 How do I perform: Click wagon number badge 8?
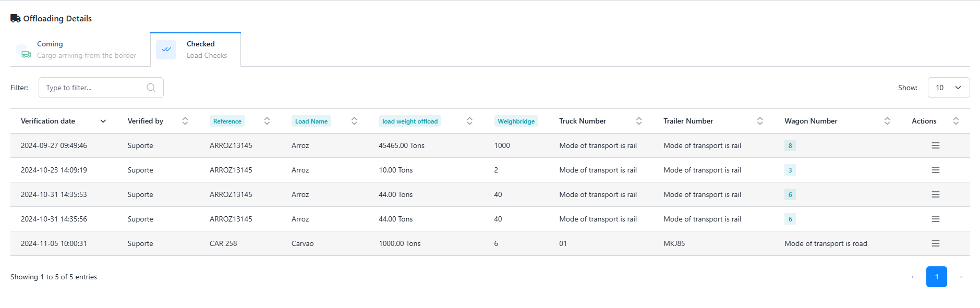click(x=790, y=145)
